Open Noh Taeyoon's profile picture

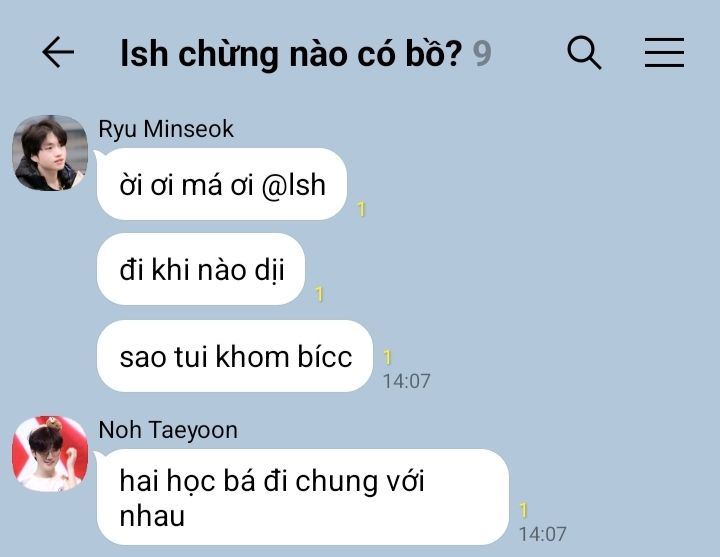50,454
